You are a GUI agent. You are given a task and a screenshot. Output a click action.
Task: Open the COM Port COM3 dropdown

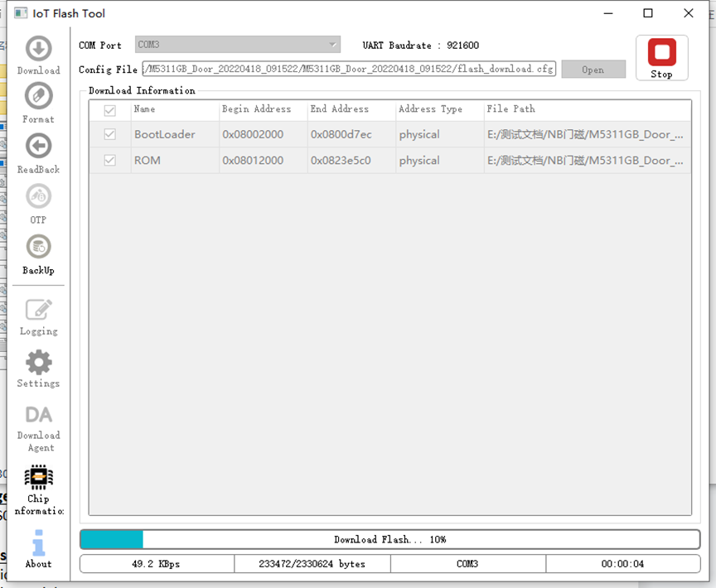pos(238,45)
